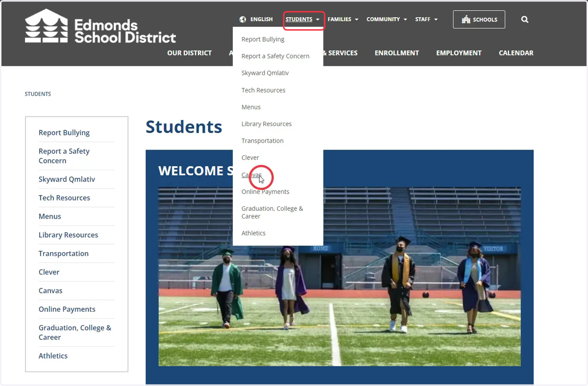The height and width of the screenshot is (386, 588).
Task: Open Skyward Qmlativ in the sidebar
Action: [x=67, y=180]
